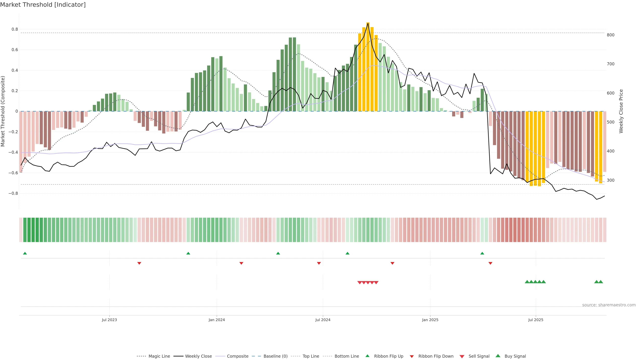Screen dimensions: 644x362
Task: Click the Market Threshold [Indicator] title
Action: pyautogui.click(x=43, y=5)
